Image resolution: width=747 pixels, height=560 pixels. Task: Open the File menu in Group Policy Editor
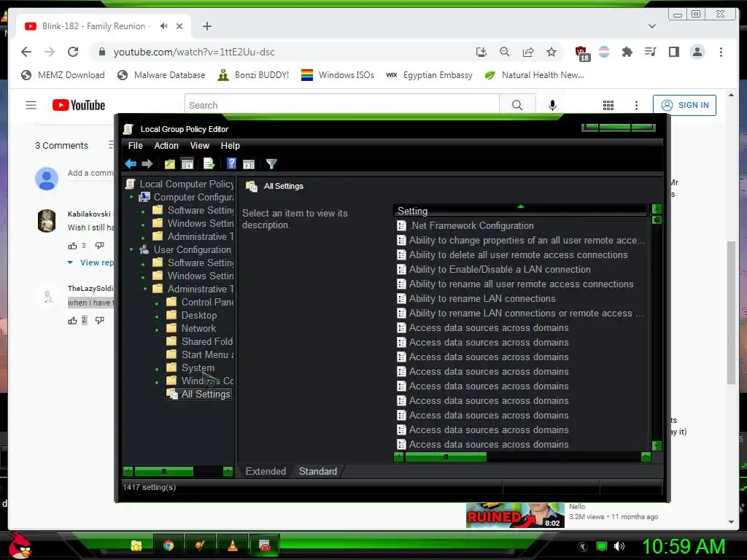click(x=135, y=146)
